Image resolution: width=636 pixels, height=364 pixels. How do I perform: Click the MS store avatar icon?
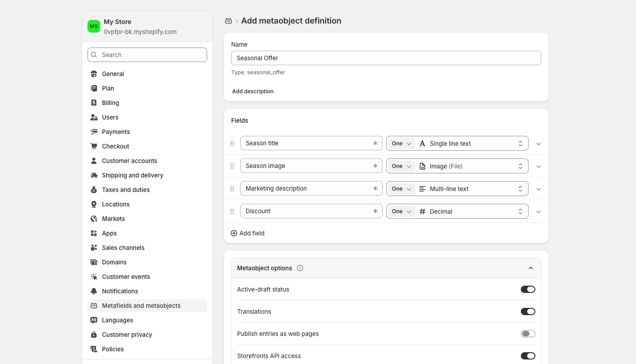coord(94,26)
